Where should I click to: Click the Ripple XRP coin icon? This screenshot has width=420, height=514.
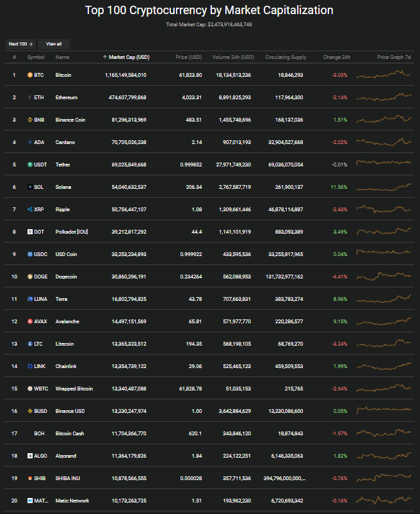(x=30, y=209)
